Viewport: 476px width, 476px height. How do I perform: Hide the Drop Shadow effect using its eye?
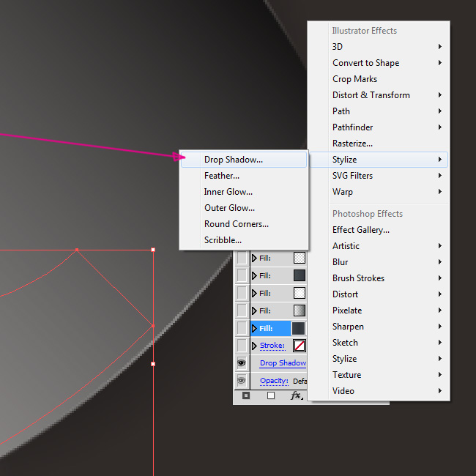[x=241, y=363]
